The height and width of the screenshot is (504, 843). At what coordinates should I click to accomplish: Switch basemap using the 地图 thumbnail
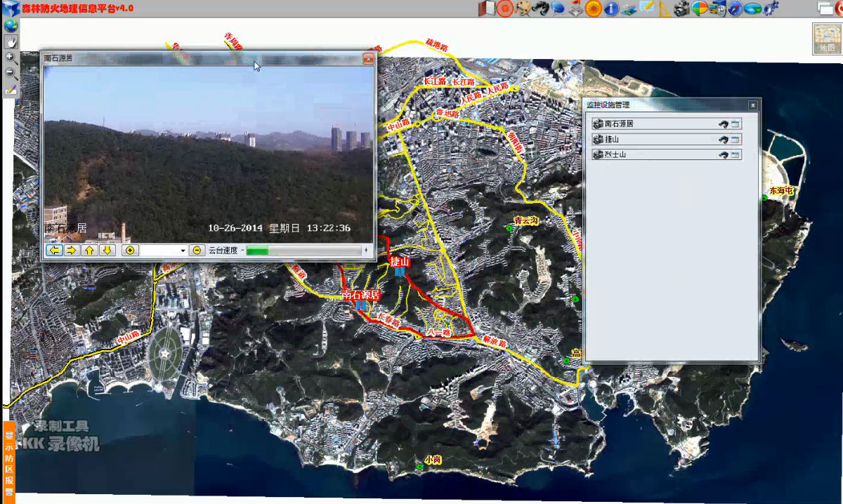tap(827, 39)
